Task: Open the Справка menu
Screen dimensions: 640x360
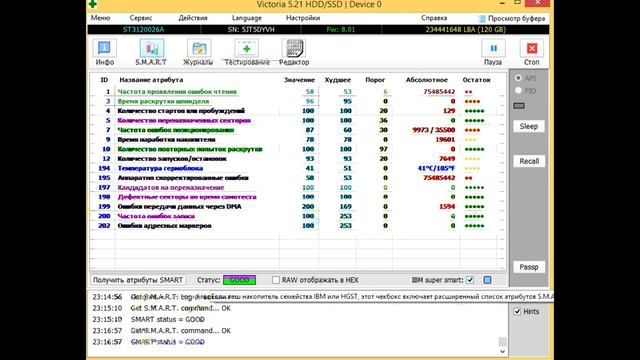Action: 434,18
